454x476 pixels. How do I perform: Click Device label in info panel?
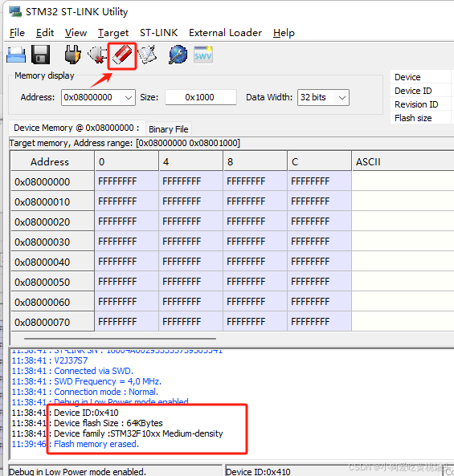pos(407,77)
